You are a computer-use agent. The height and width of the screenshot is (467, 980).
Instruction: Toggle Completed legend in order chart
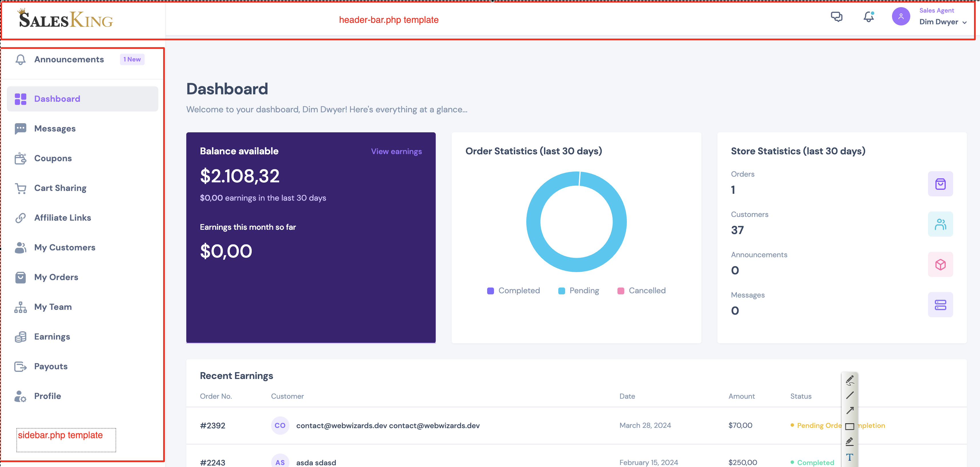[x=513, y=290]
